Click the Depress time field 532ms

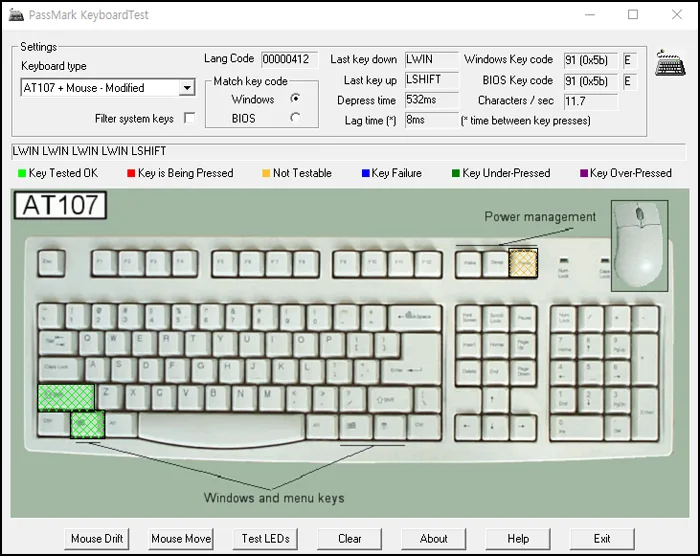click(x=432, y=100)
